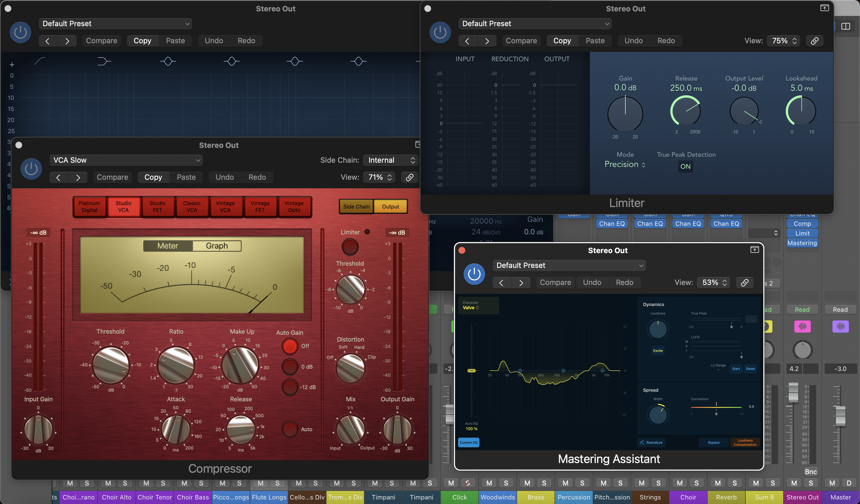Select the low shelf EQ band icon
This screenshot has height=504, width=860.
pos(104,62)
